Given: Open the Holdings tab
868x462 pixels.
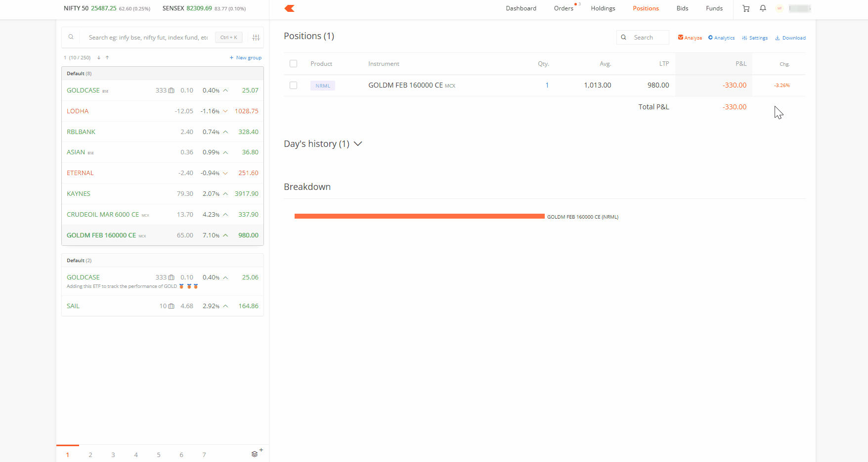Looking at the screenshot, I should (x=603, y=8).
